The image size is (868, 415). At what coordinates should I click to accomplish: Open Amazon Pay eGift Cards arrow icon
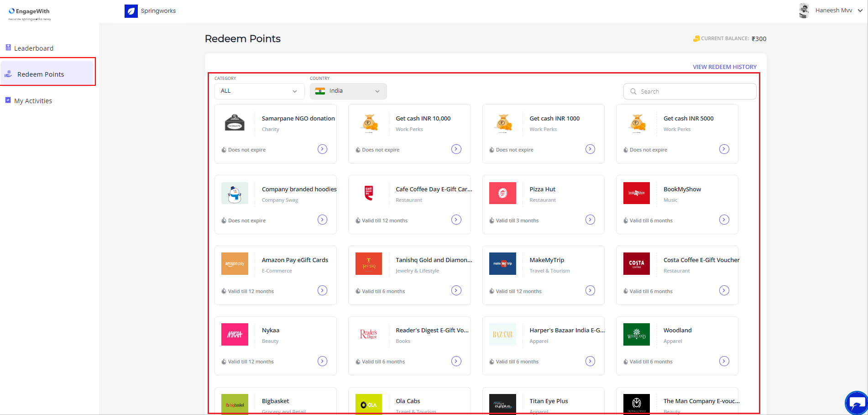point(322,290)
